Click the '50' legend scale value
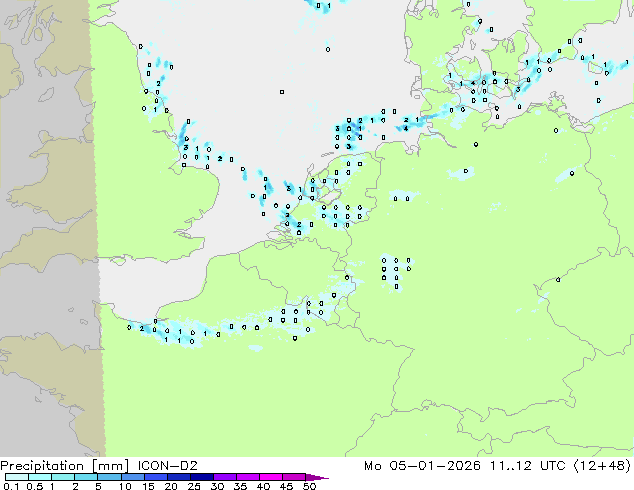Image resolution: width=634 pixels, height=490 pixels. [309, 486]
